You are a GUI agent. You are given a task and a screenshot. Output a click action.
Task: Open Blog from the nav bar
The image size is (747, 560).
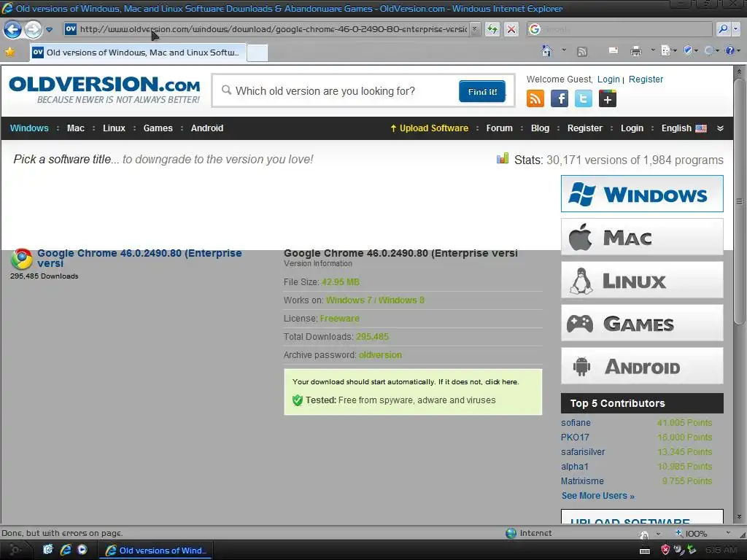[540, 128]
